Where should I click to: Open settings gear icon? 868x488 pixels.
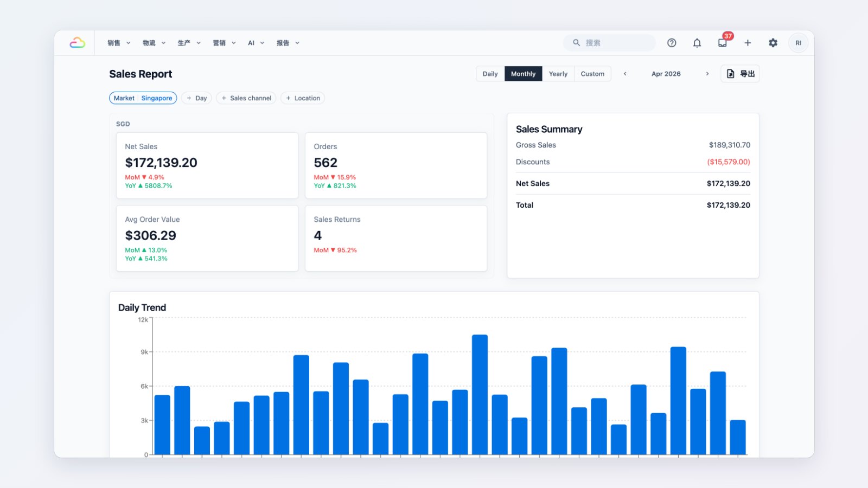point(773,43)
